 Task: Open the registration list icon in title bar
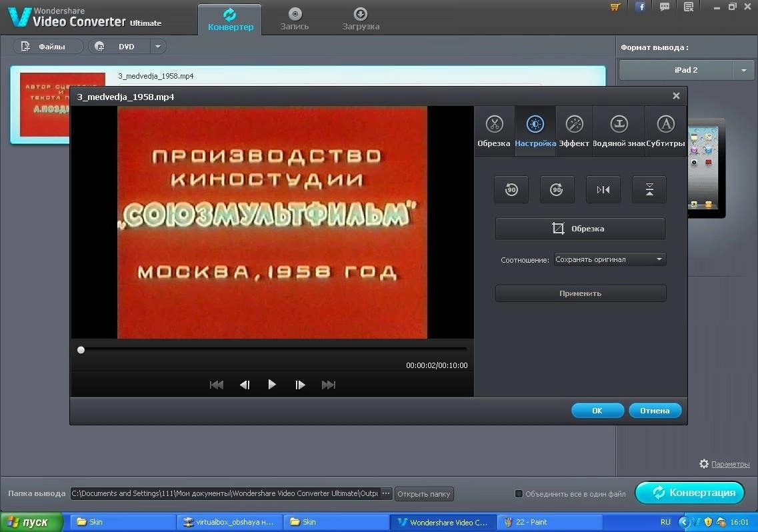[x=689, y=7]
